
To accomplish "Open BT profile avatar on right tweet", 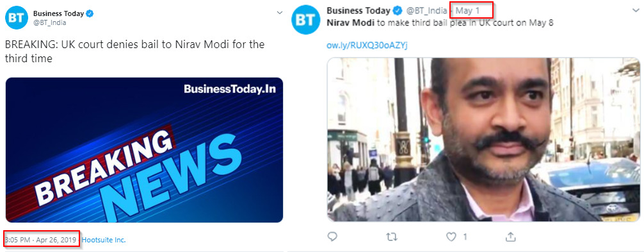I will pyautogui.click(x=305, y=20).
